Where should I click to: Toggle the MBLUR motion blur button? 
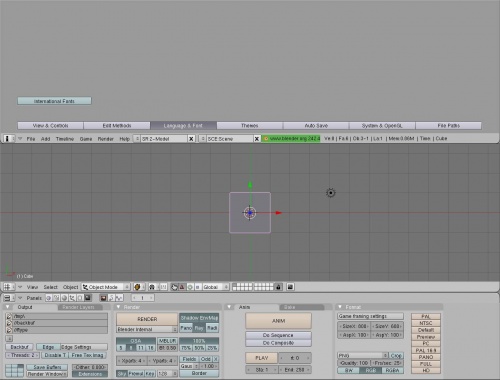(x=167, y=341)
